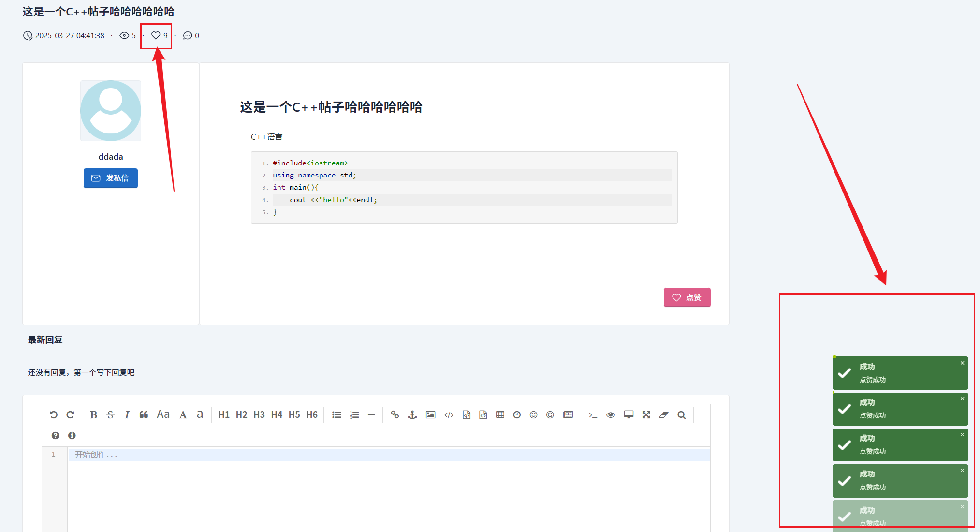Click the insert image icon

coord(430,415)
